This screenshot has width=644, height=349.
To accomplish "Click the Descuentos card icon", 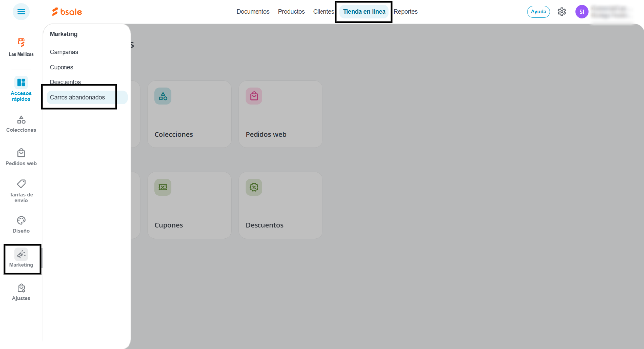I will (x=254, y=187).
